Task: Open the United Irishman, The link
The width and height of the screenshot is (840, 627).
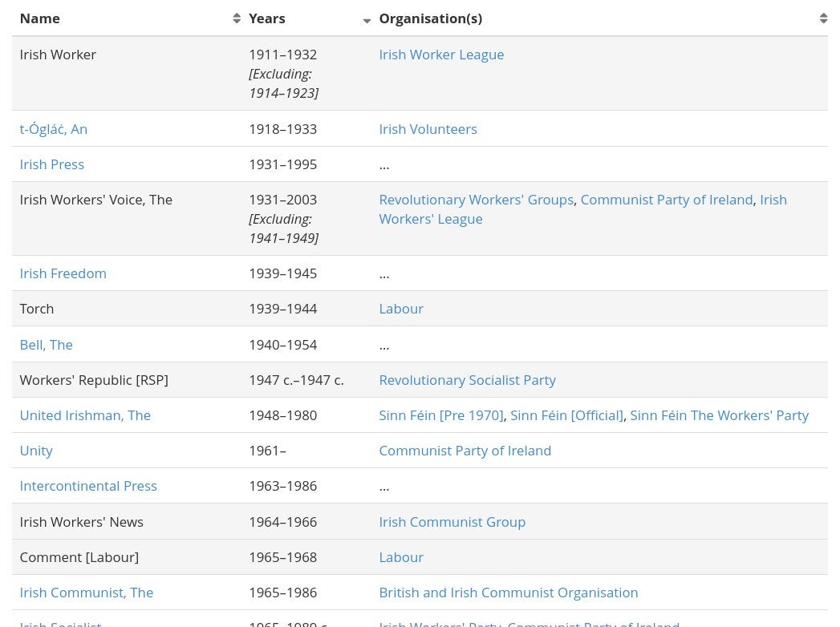Action: pos(85,415)
